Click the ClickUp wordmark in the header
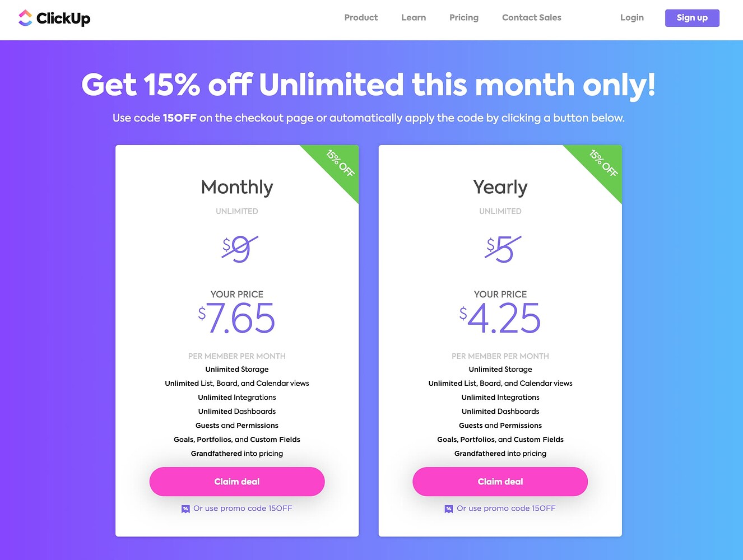Viewport: 743px width, 560px height. click(64, 18)
